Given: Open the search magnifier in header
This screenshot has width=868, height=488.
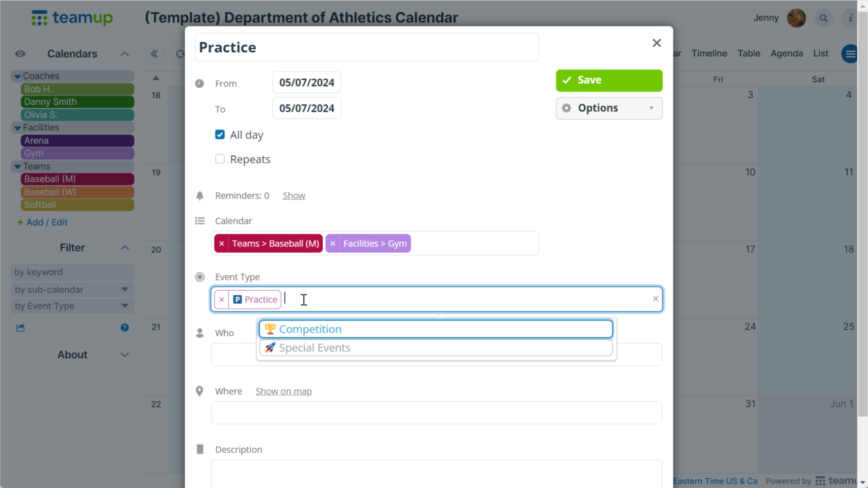Looking at the screenshot, I should 824,18.
